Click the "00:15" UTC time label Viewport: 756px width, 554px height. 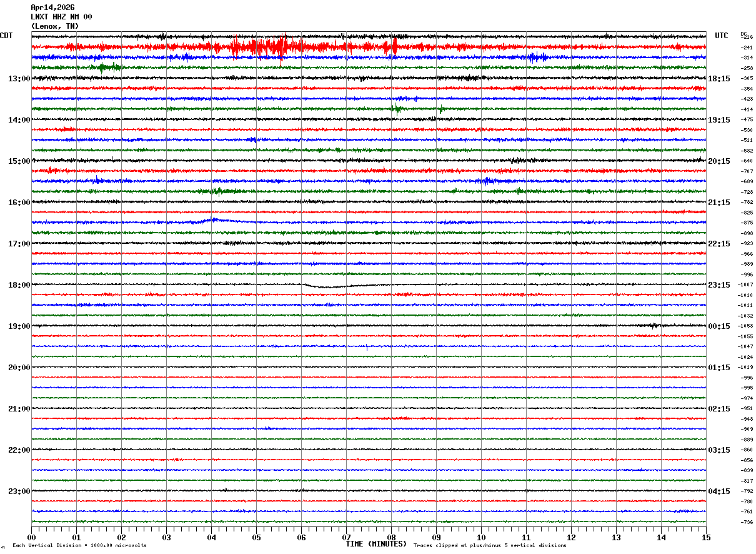click(719, 326)
